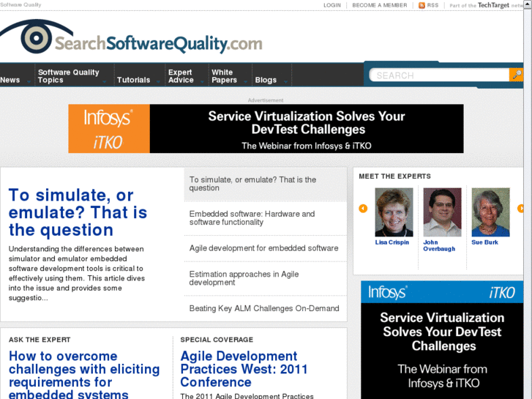Click the Infosys iTKO sidebar webinar ad
The width and height of the screenshot is (532, 399).
point(442,340)
